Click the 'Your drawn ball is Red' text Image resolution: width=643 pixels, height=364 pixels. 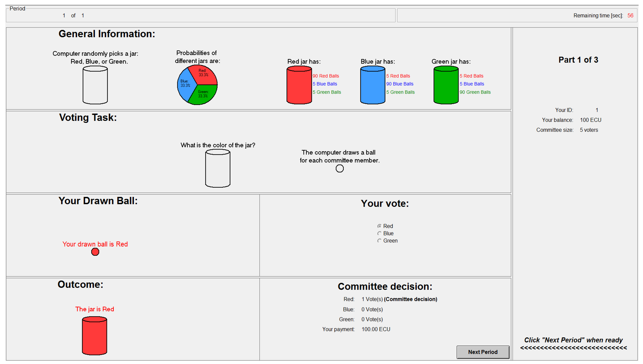coord(95,244)
